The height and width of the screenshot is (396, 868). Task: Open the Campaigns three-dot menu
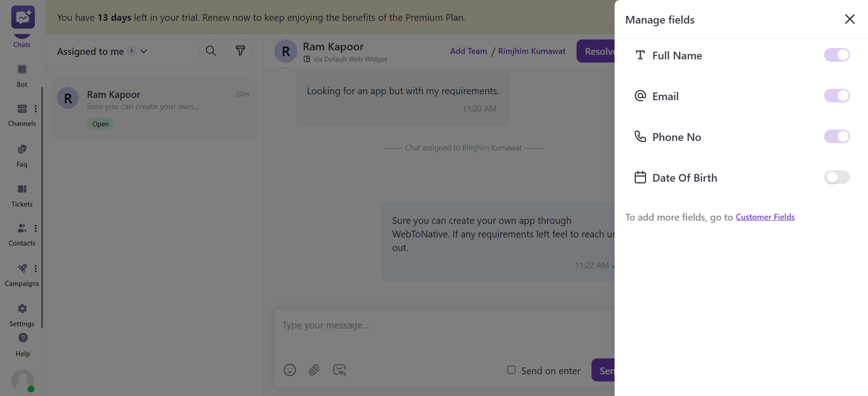tap(36, 269)
